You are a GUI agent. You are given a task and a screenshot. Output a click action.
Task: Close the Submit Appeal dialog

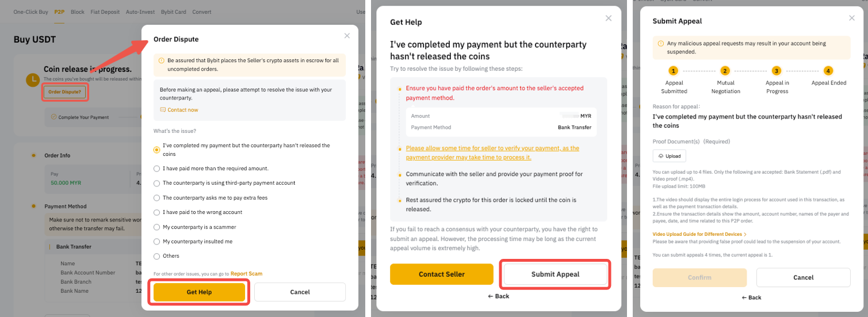tap(852, 18)
